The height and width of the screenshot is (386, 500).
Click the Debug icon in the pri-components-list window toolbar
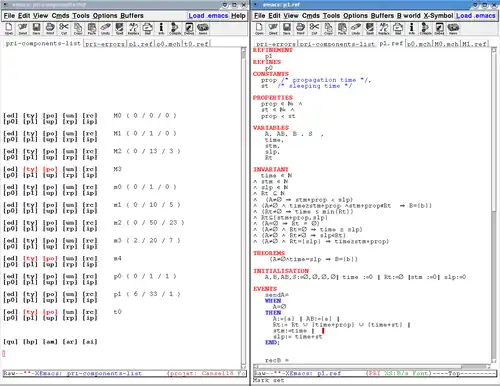[x=189, y=28]
